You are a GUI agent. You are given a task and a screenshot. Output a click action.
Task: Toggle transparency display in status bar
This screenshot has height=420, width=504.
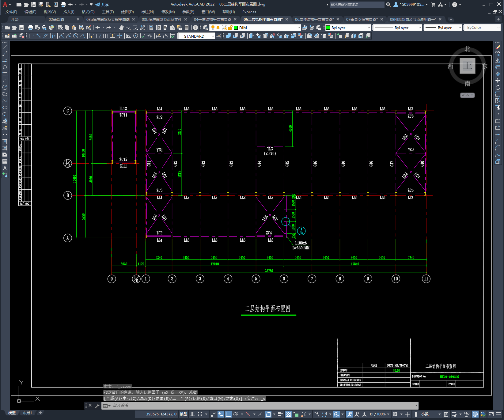coord(288,414)
